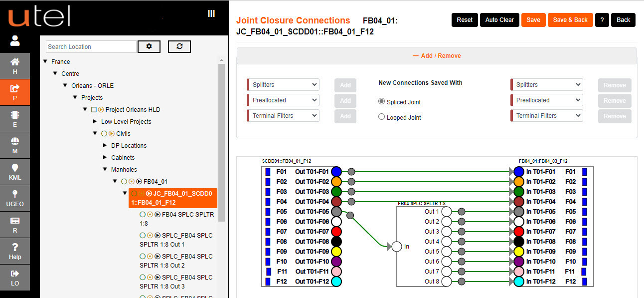
Task: Expand the Low Level Projects node
Action: point(95,121)
